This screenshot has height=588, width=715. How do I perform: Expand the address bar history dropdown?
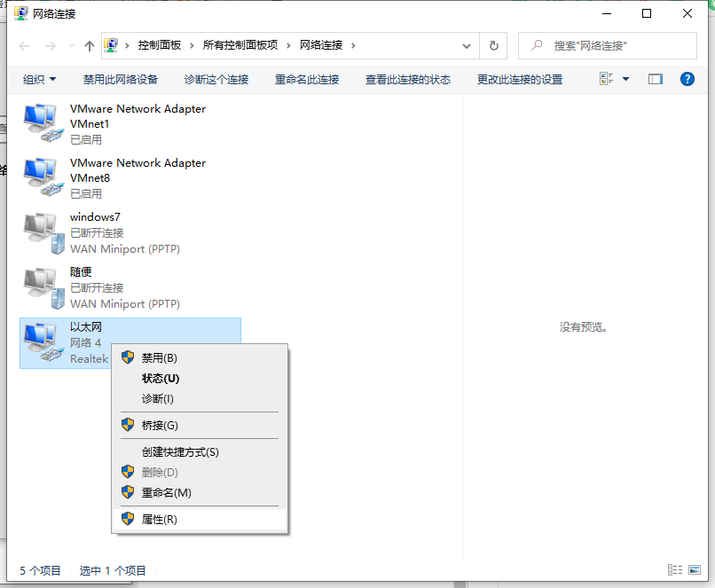467,45
